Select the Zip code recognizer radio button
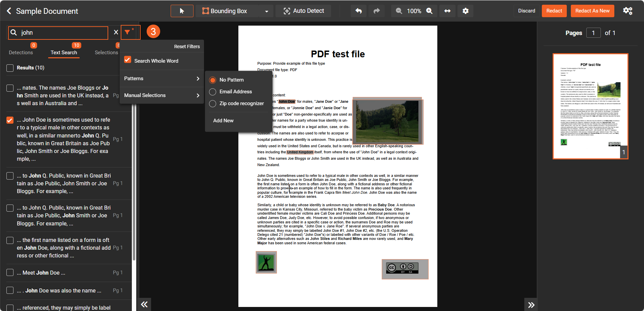Viewport: 644px width, 311px height. pyautogui.click(x=212, y=104)
